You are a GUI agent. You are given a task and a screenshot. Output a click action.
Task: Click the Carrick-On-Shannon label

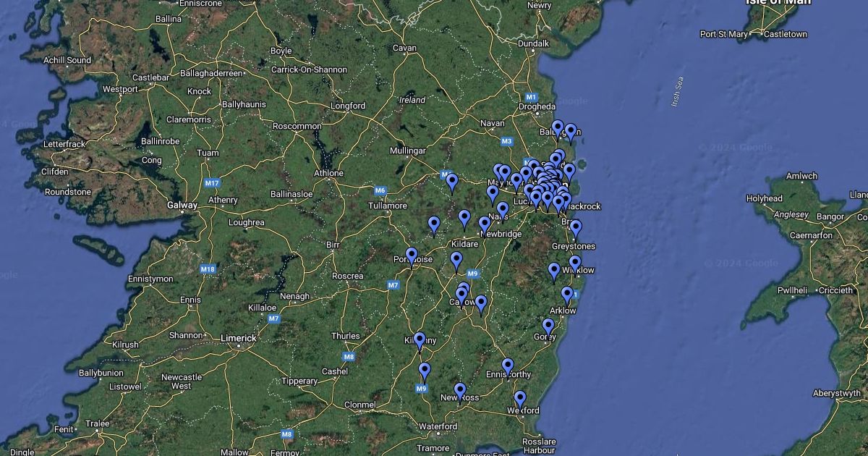pos(309,69)
